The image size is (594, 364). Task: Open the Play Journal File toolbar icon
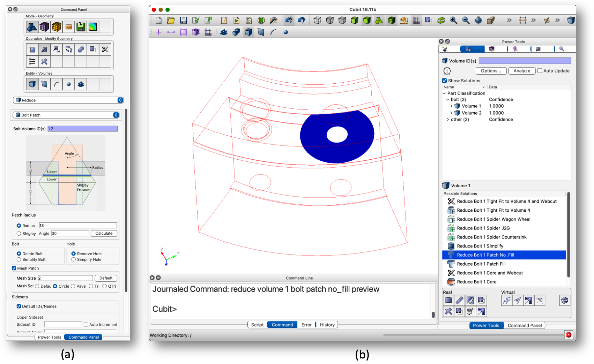click(x=237, y=20)
